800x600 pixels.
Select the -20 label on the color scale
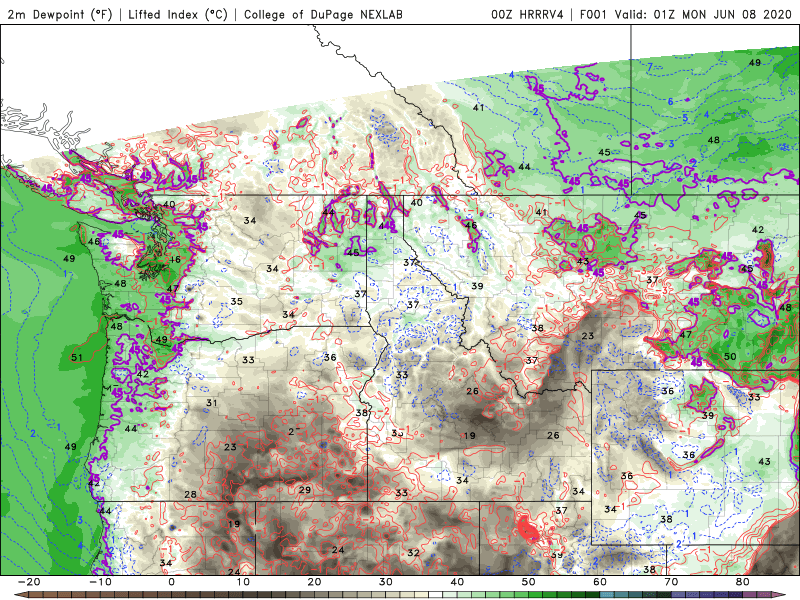(29, 582)
